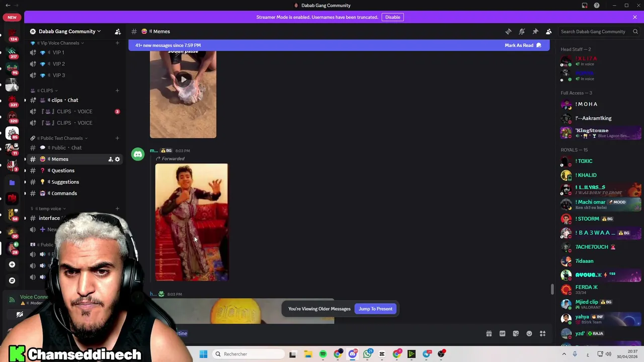Open server with 124 notification badge
The width and height of the screenshot is (644, 362).
pyautogui.click(x=12, y=33)
